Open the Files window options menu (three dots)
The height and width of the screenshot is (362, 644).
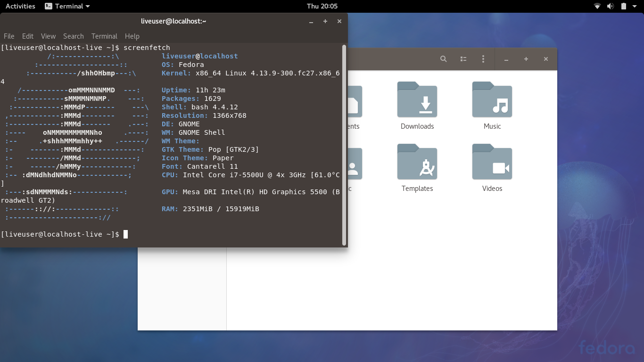(x=483, y=59)
